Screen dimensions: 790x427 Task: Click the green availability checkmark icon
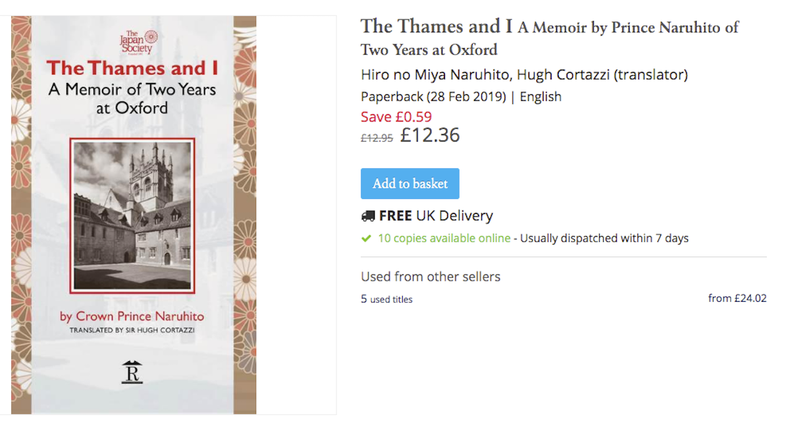[x=366, y=238]
